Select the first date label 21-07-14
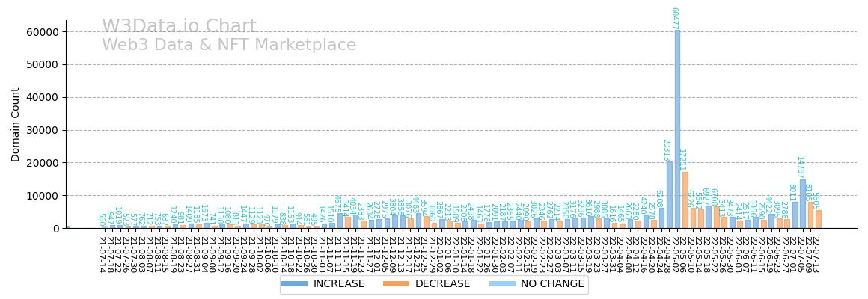Screen dimensions: 868x299 point(101,254)
